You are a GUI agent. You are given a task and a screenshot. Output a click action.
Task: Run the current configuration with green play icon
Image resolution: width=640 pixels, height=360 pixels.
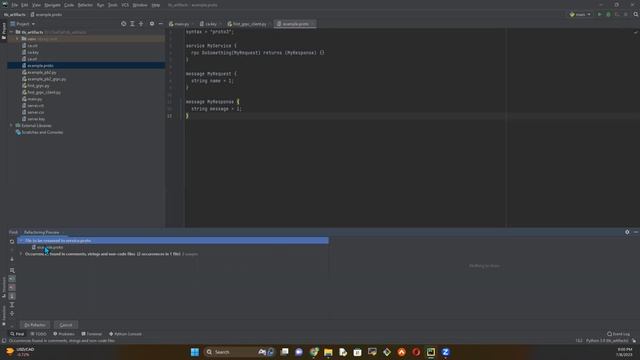pos(600,14)
